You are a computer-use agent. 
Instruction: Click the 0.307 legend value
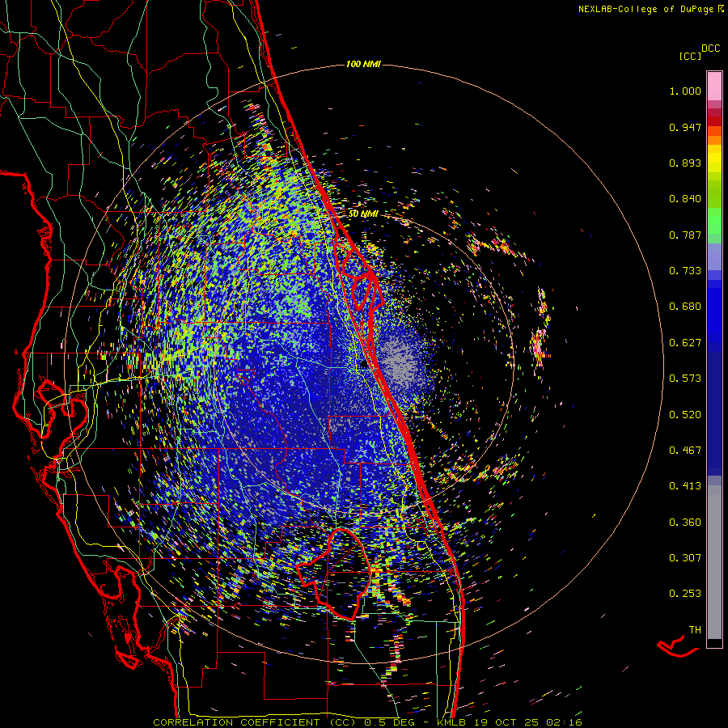[685, 558]
